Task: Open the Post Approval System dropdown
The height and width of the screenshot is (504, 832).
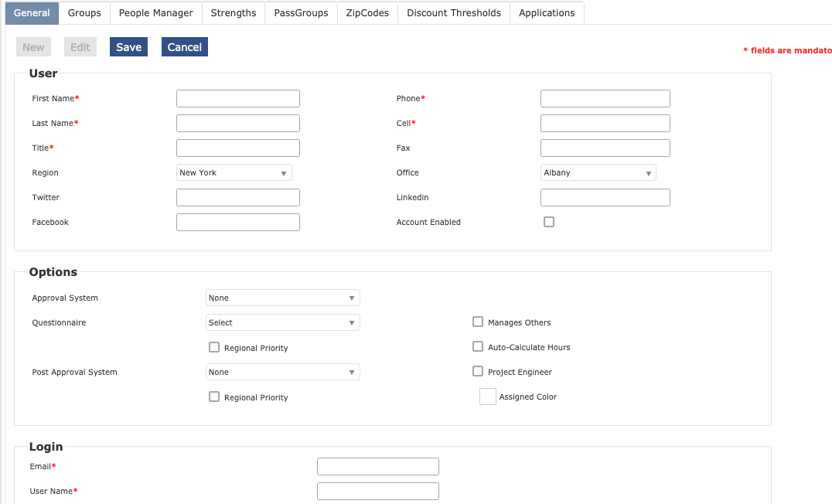Action: coord(283,372)
